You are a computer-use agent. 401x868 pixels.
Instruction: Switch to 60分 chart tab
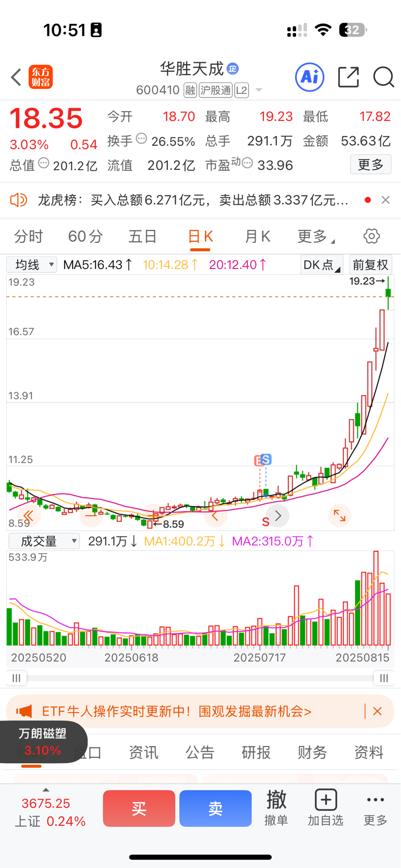[x=86, y=236]
